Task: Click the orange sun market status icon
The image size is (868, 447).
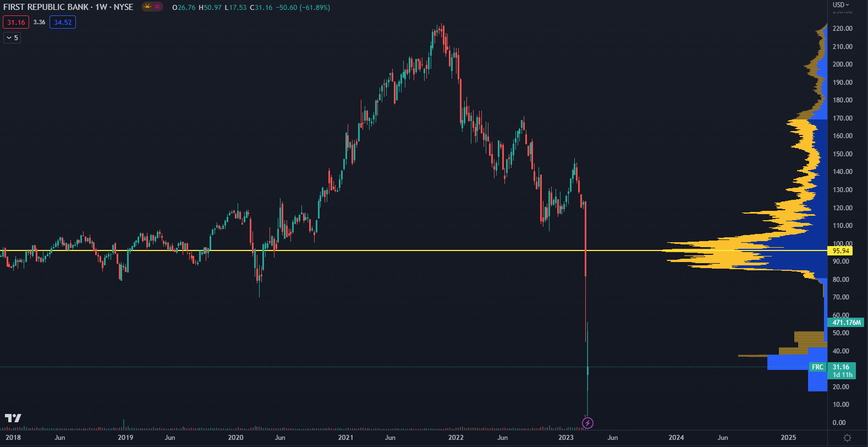Action: 147,7
